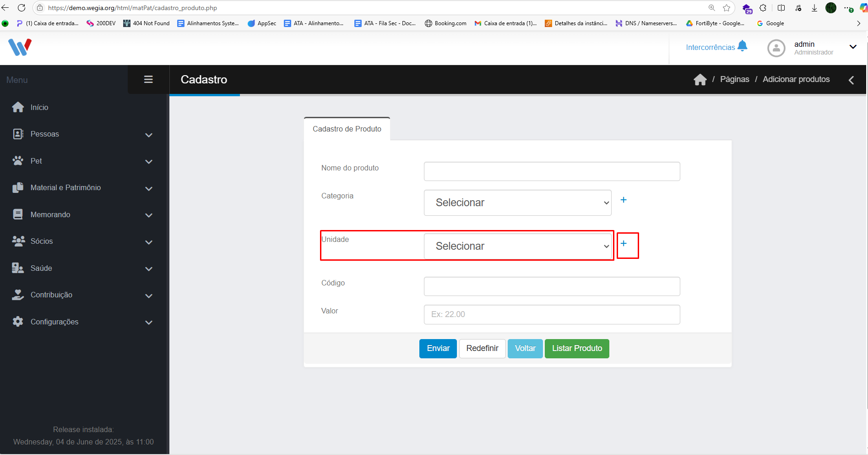The width and height of the screenshot is (868, 455).
Task: Expand the Sócios menu chevron
Action: 149,242
